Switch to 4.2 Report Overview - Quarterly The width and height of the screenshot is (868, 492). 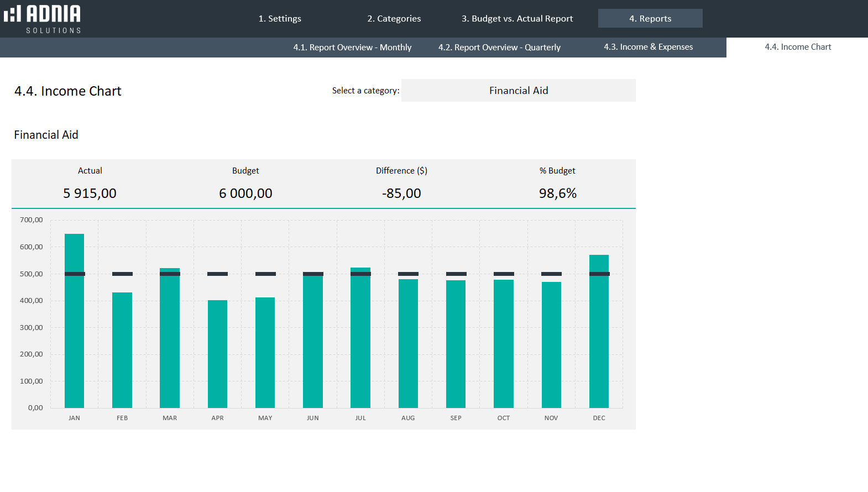[x=499, y=48]
